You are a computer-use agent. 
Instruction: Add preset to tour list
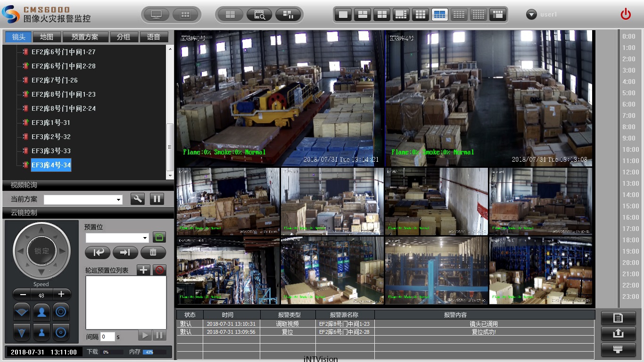144,270
